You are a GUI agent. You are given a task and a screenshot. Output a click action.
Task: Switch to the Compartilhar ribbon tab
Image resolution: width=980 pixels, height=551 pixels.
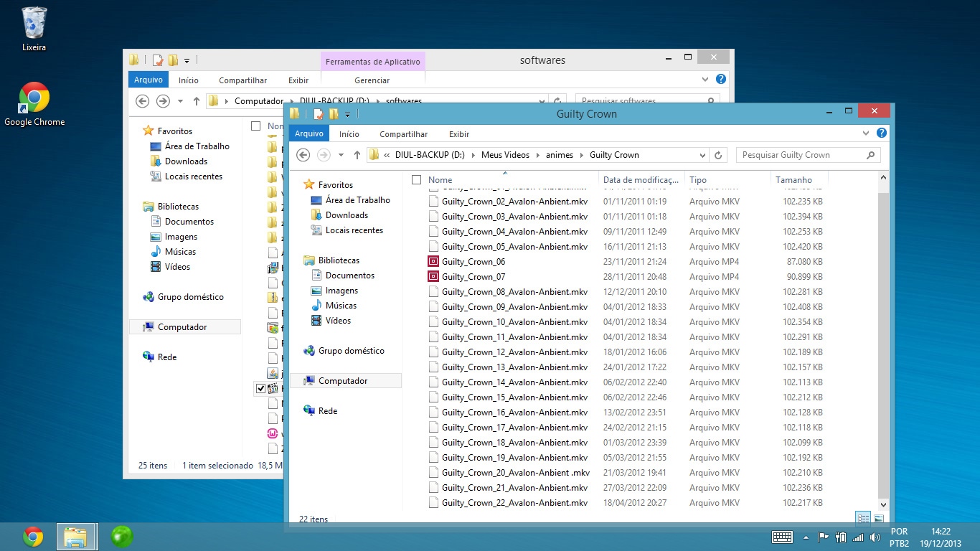coord(403,134)
